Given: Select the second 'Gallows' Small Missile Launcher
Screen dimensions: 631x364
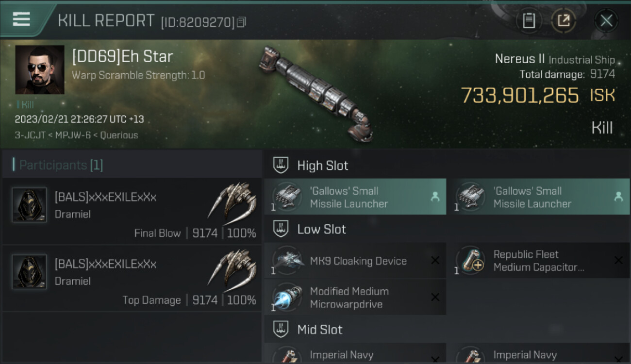Looking at the screenshot, I should point(538,197).
